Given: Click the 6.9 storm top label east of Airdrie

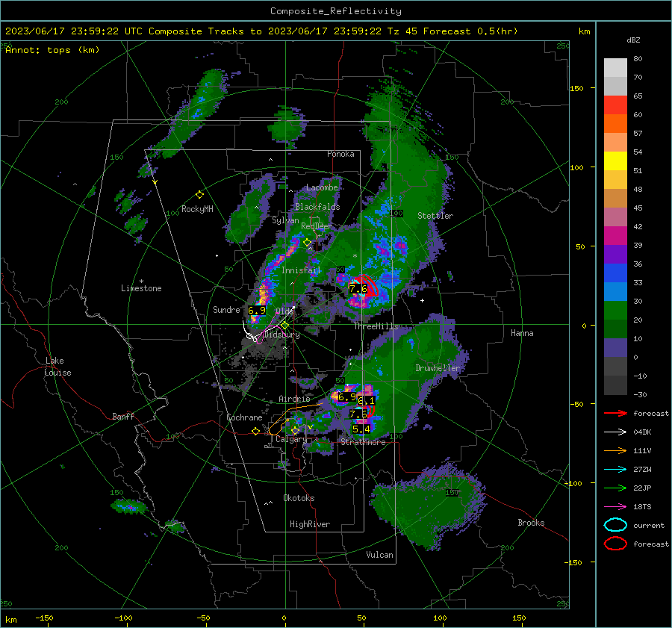Looking at the screenshot, I should (x=347, y=397).
